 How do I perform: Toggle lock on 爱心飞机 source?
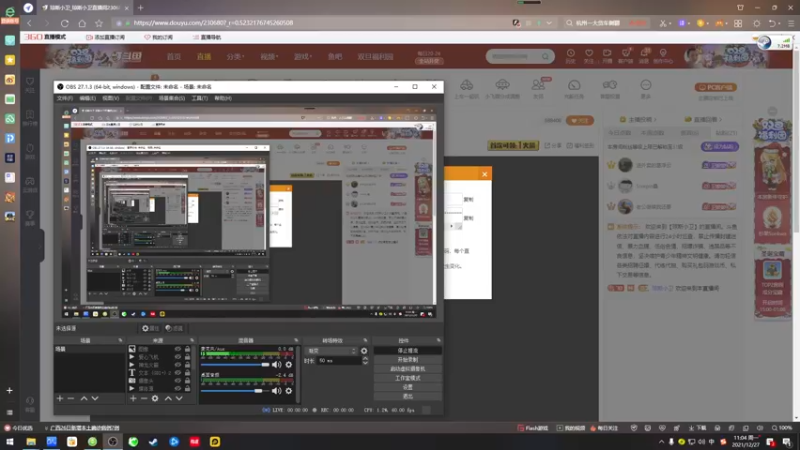(x=187, y=357)
